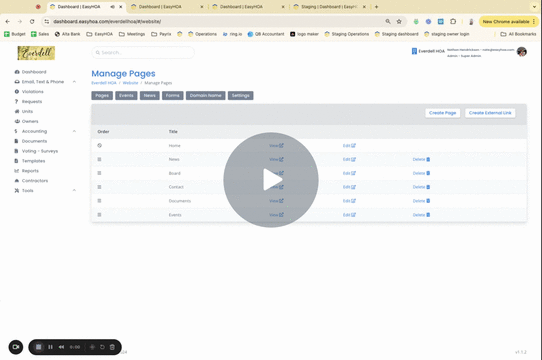Screen dimensions: 542x360
Task: Edit the Events page row
Action: [x=349, y=215]
